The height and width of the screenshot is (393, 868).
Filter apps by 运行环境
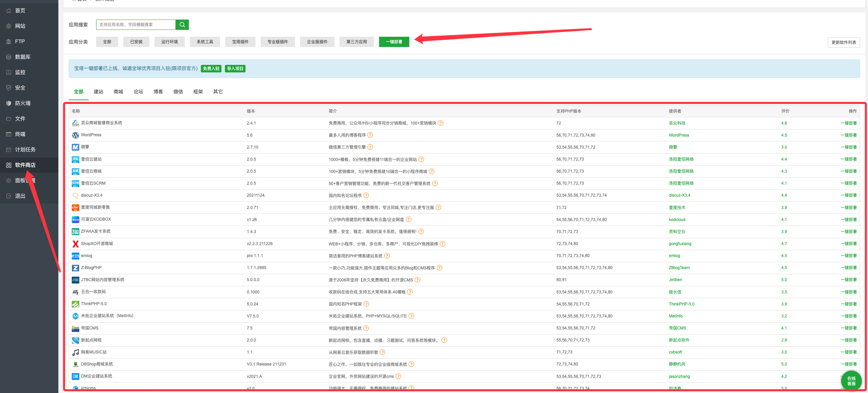coord(170,42)
